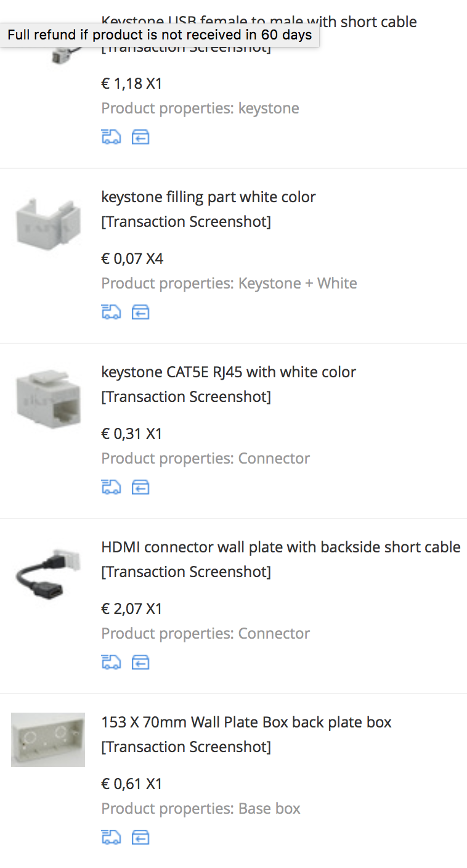Click return box icon under keystone filling part
Screen dimensions: 467x868
click(140, 312)
